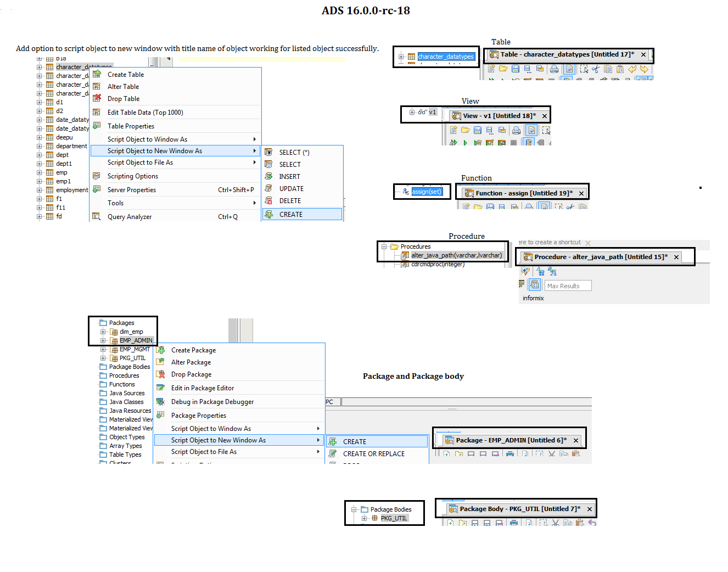Choose Alter Table from context menu
Image resolution: width=728 pixels, height=572 pixels.
175,86
